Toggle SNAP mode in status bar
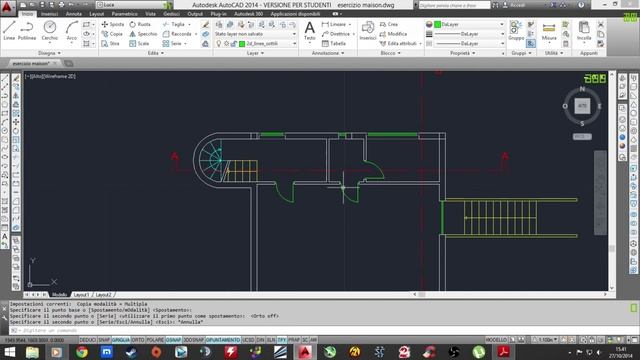640x360 pixels. 104,340
